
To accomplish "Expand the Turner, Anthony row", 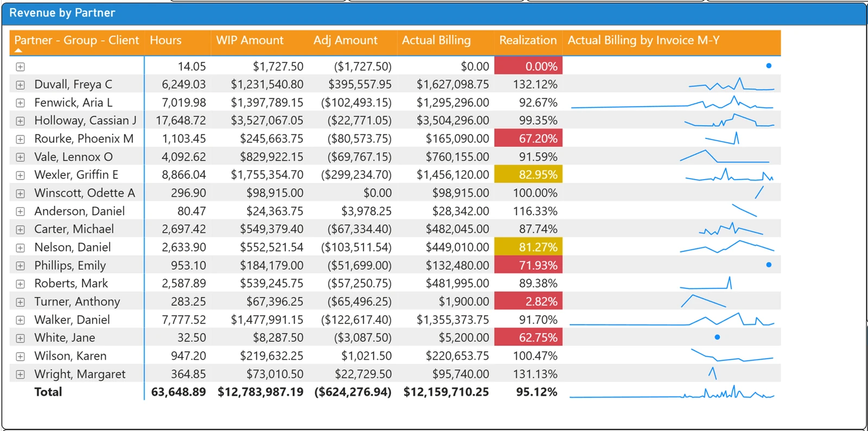I will pyautogui.click(x=20, y=302).
